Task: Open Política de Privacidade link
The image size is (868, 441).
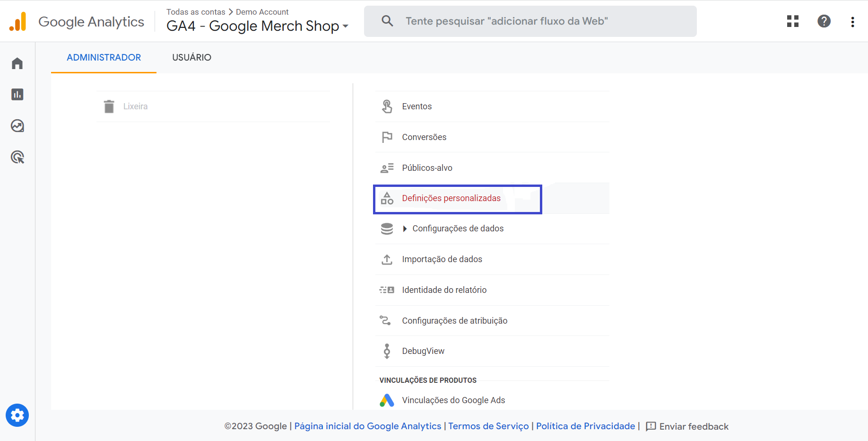Action: coord(586,426)
